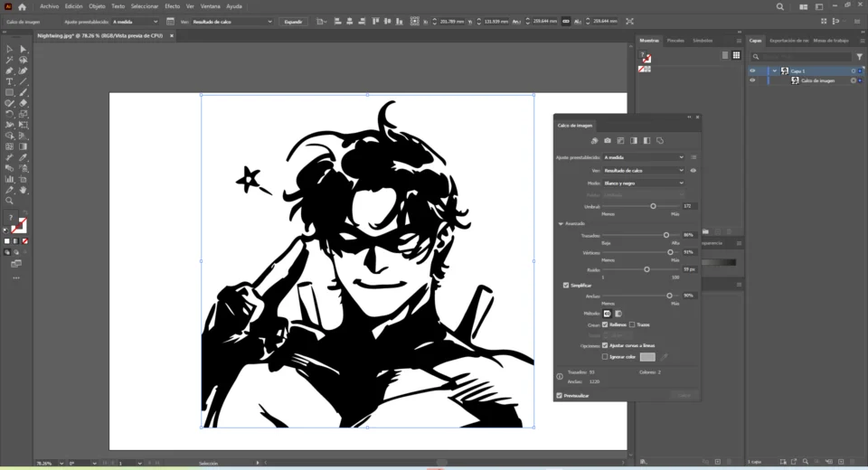Switch to the Pinceles tab

coord(675,41)
